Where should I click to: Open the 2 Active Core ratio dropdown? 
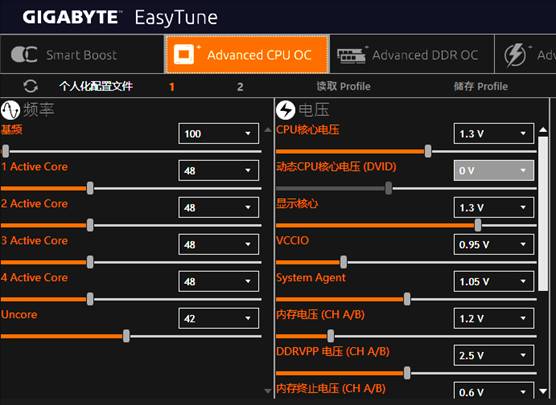[219, 207]
